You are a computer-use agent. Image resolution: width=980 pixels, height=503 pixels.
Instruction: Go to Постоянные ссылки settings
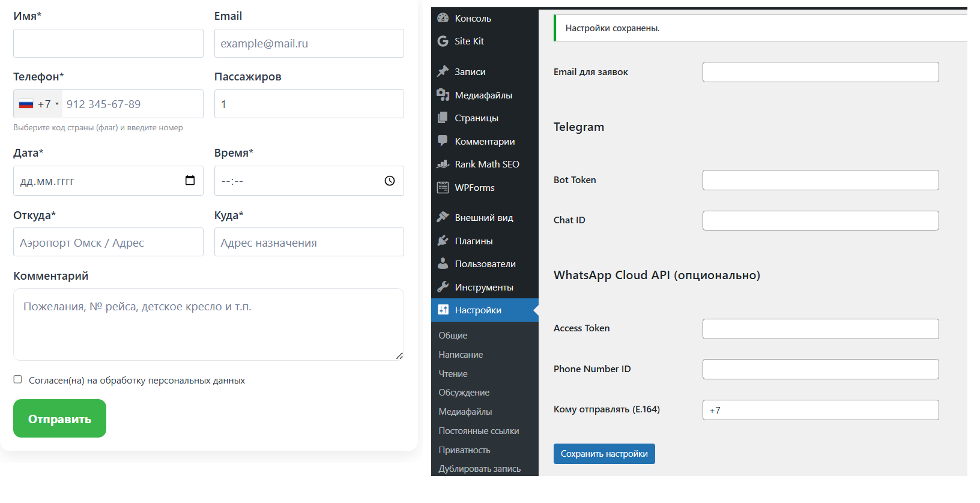click(x=479, y=431)
